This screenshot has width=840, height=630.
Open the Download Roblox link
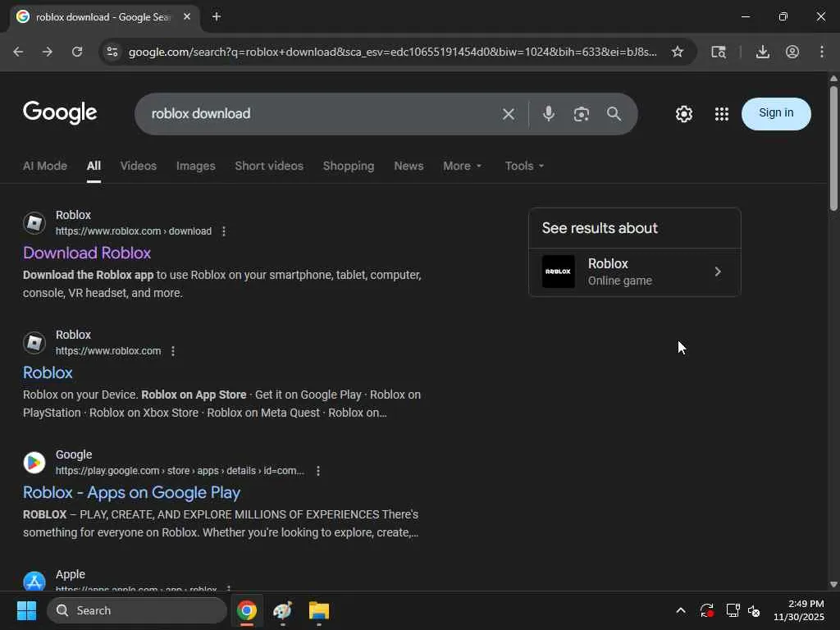click(x=87, y=253)
